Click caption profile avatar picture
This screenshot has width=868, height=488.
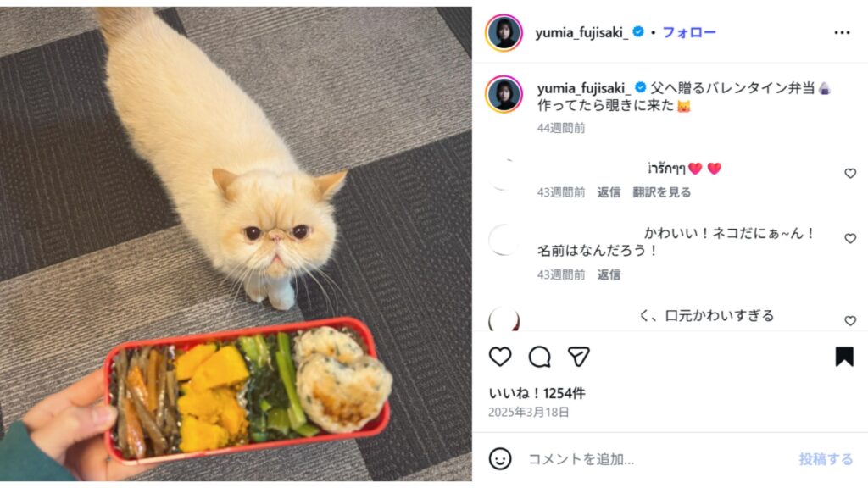point(504,93)
